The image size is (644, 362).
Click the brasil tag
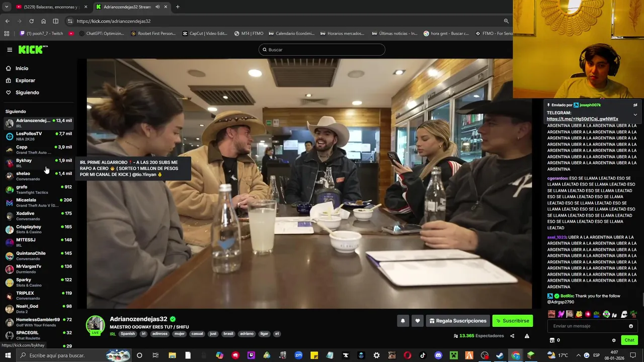[228, 334]
